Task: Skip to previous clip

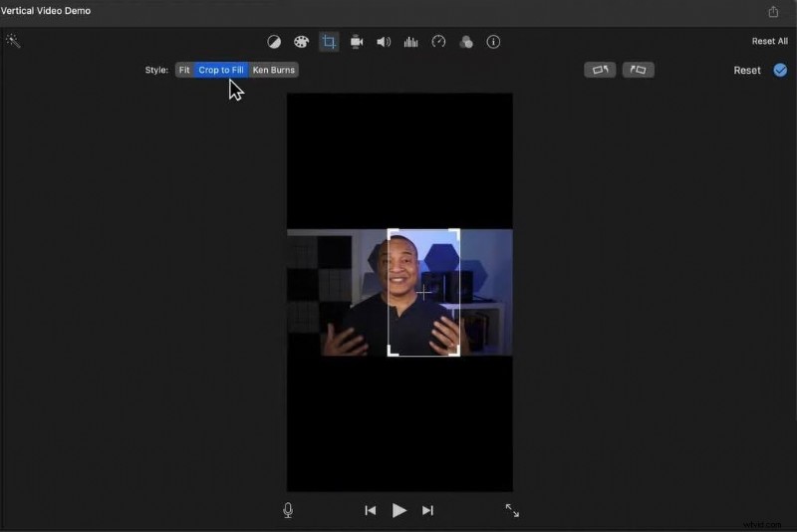Action: (x=371, y=510)
